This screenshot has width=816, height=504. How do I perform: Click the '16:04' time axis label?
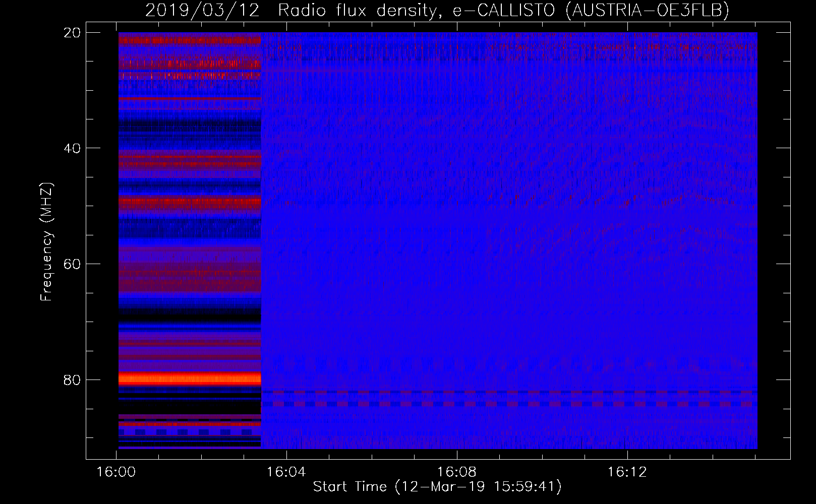tap(286, 472)
